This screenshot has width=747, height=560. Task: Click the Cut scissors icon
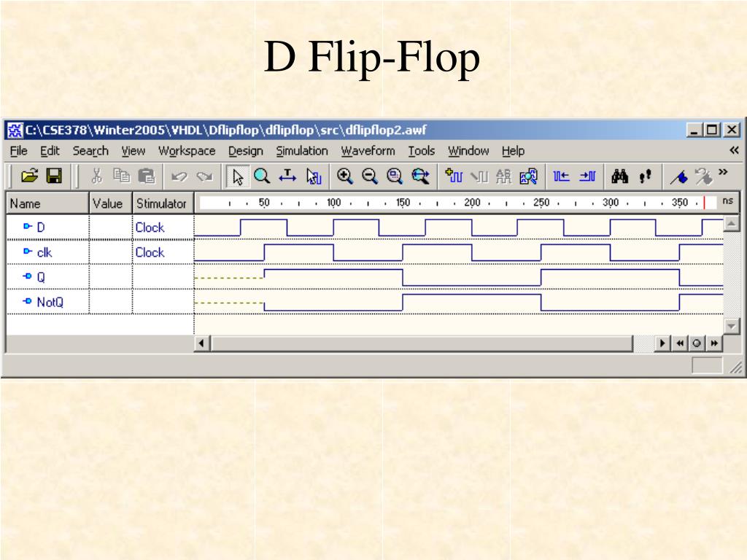pyautogui.click(x=97, y=176)
